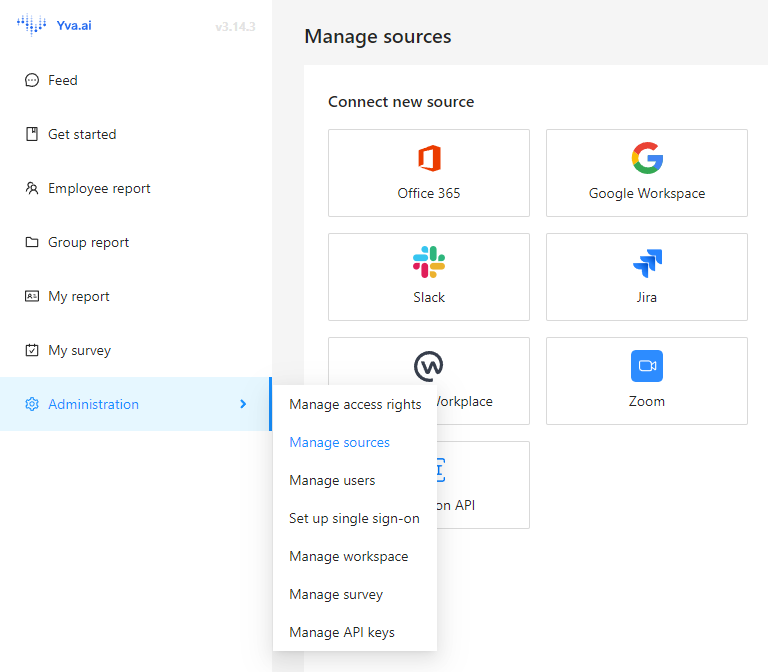Screen dimensions: 768x672
Task: Click the Yva.ai brand name
Action: coord(74,25)
